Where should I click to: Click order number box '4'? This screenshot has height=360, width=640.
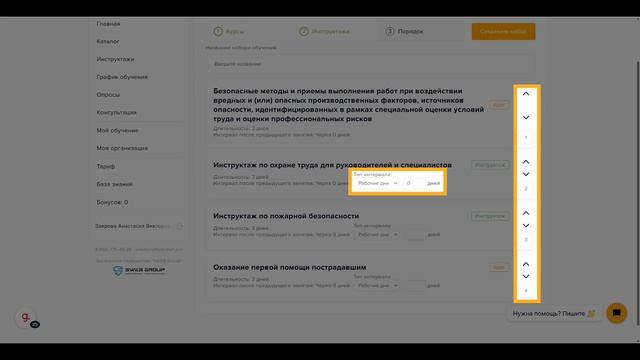[x=526, y=291]
